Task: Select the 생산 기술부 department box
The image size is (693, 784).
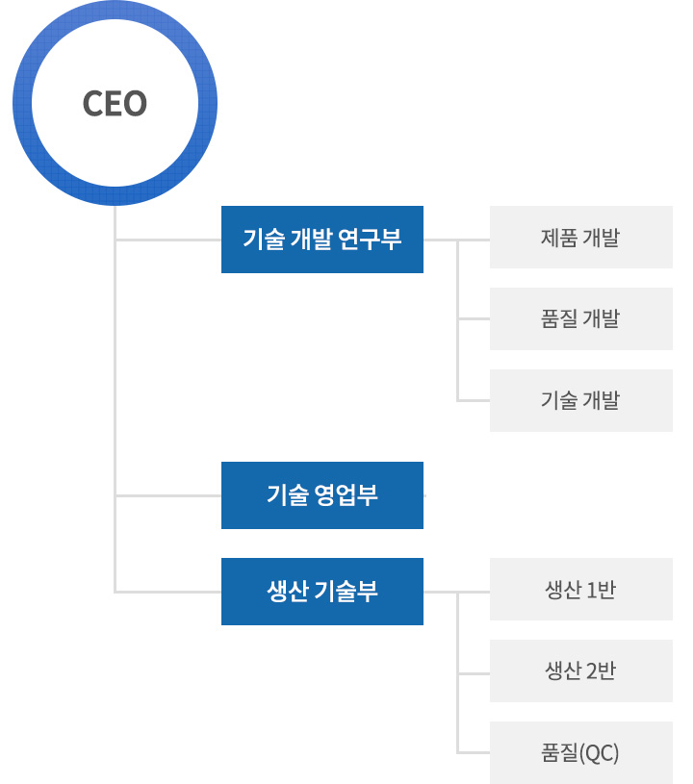Action: 322,592
